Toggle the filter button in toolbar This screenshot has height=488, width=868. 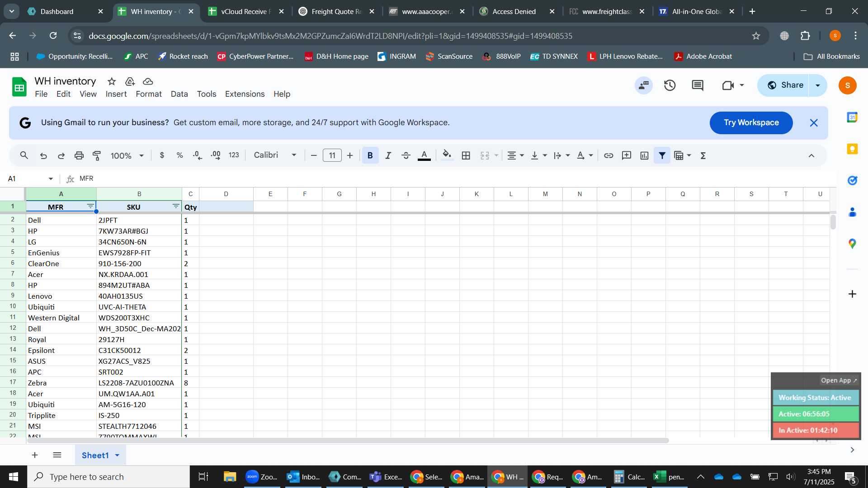[x=662, y=155]
